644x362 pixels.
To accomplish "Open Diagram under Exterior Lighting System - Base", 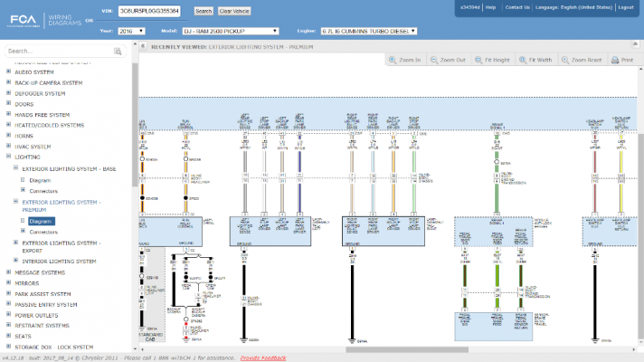I will click(x=40, y=180).
